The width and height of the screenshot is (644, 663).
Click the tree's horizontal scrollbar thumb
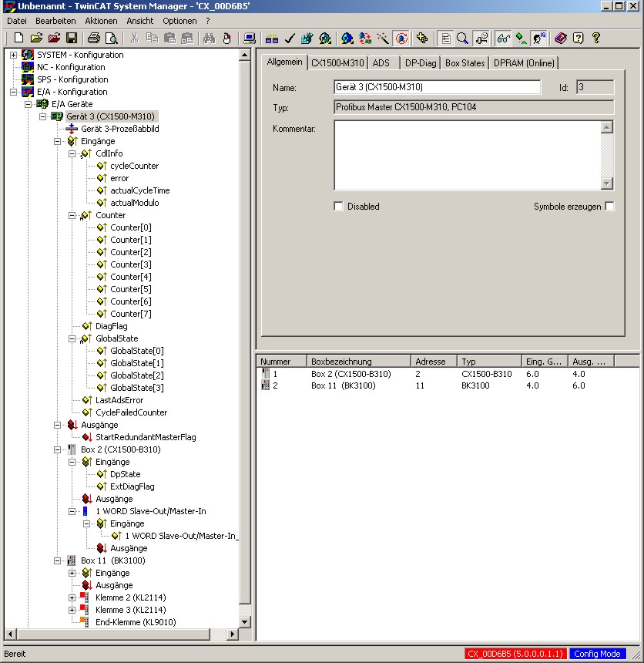coord(114,634)
